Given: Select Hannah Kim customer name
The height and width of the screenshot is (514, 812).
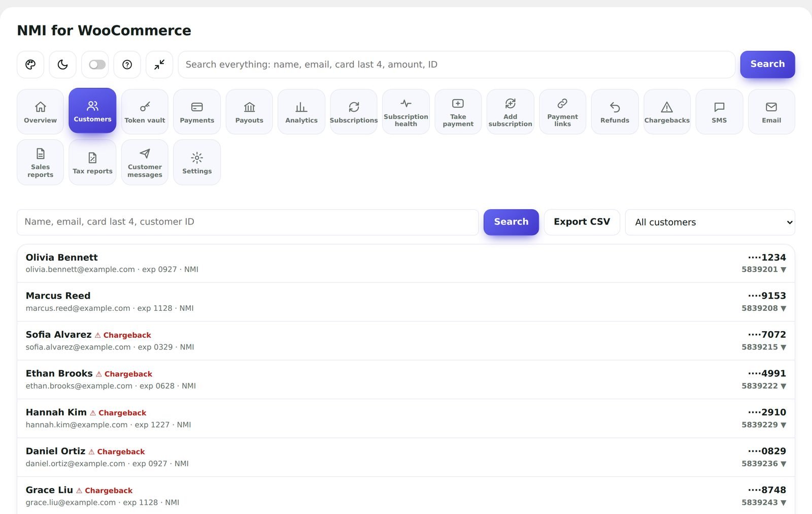Looking at the screenshot, I should click(56, 412).
